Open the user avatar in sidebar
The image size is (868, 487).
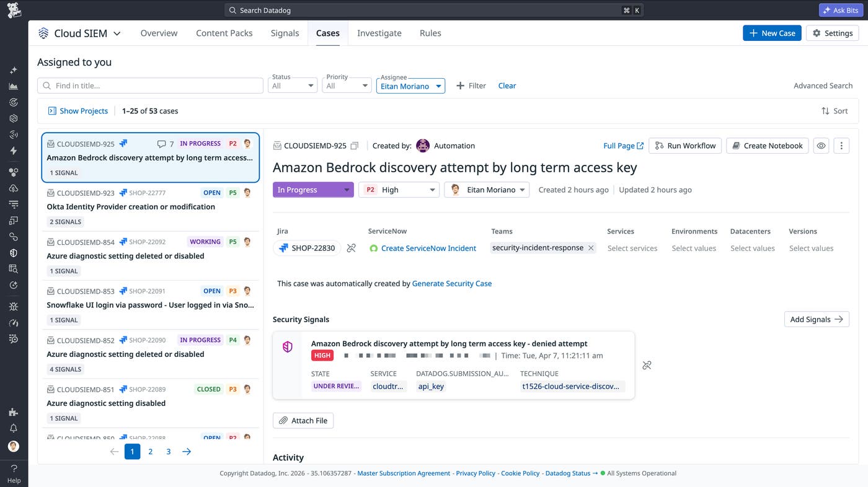click(14, 446)
